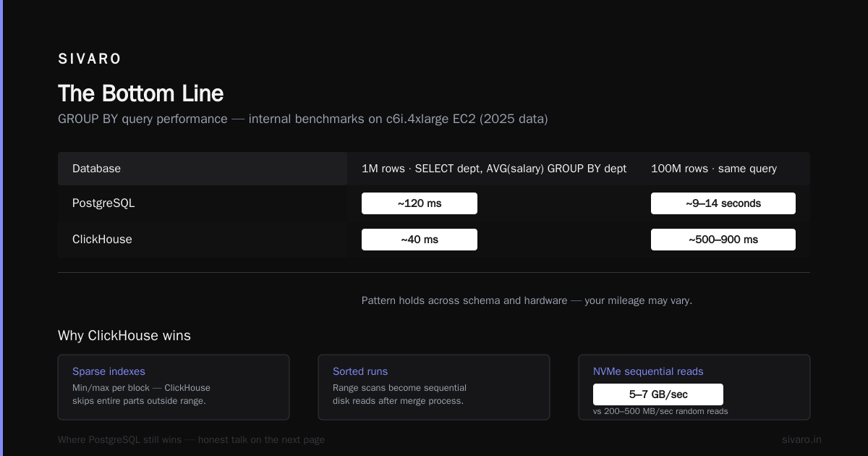Click the ~500–900 ms value
The height and width of the screenshot is (456, 868).
723,240
